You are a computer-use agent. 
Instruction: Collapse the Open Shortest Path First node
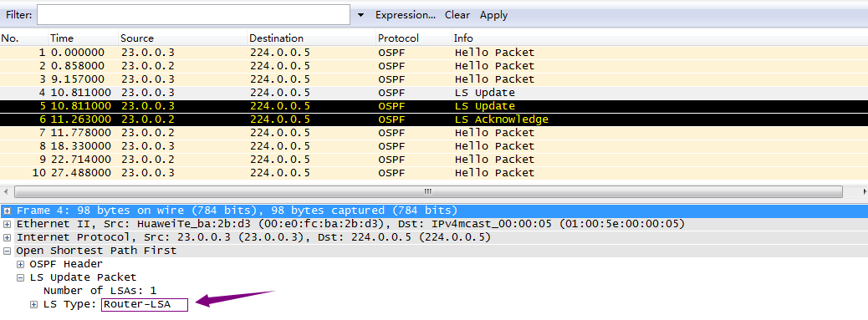click(8, 251)
